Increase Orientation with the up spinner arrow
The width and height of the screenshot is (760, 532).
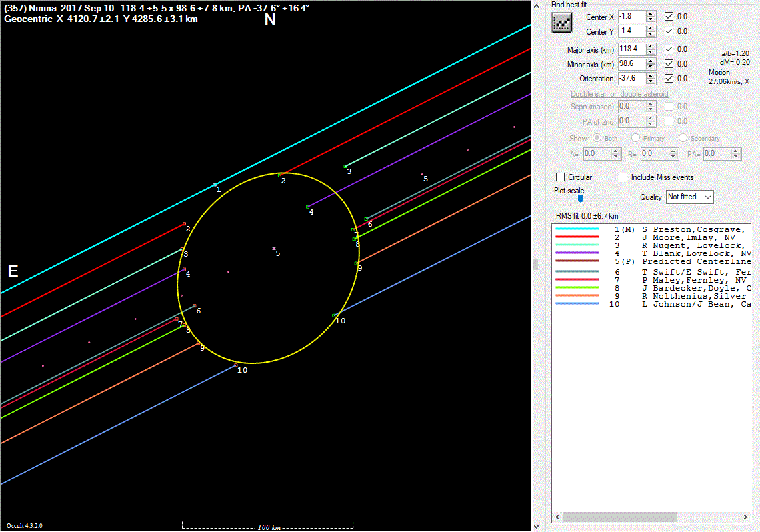click(x=651, y=75)
